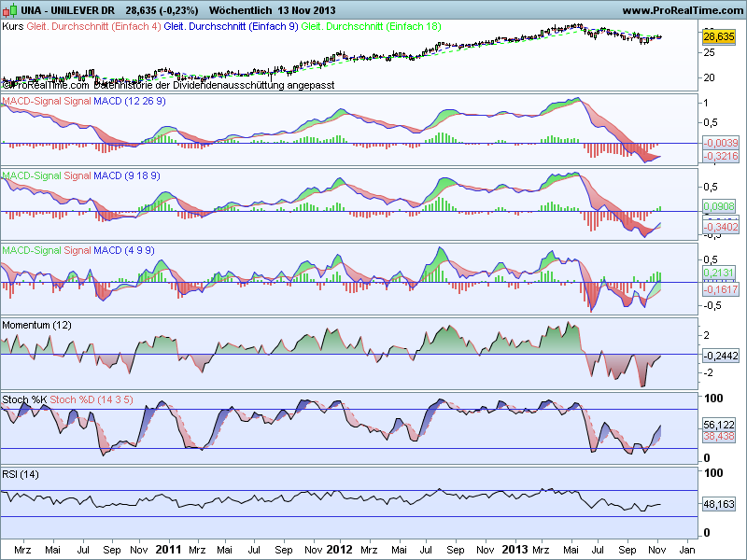Click the Stoch %D (14 3 5) legend label
This screenshot has width=747, height=560.
(x=92, y=399)
